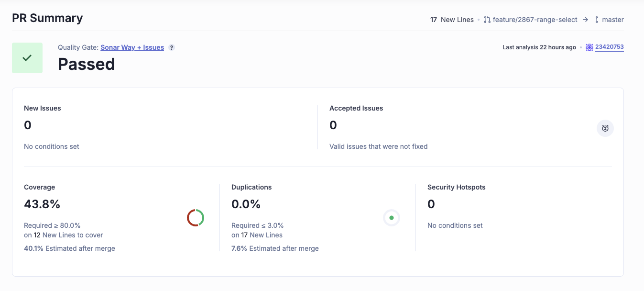Open the New Issues count of 0

pyautogui.click(x=28, y=125)
